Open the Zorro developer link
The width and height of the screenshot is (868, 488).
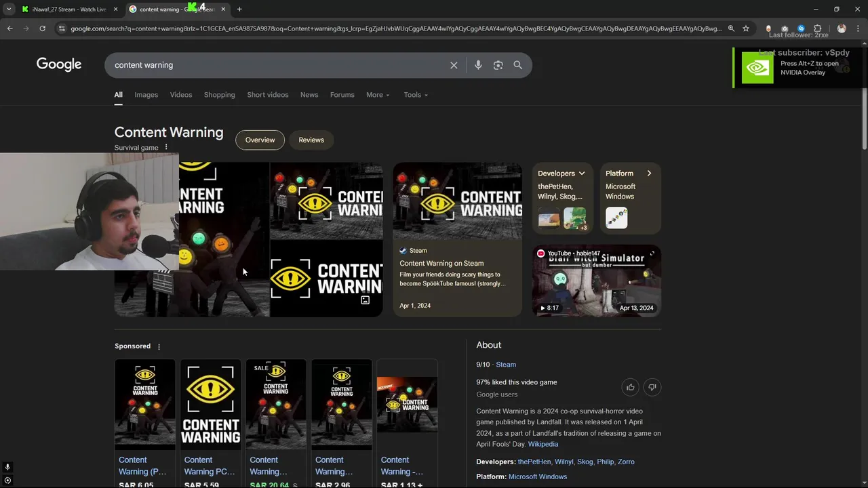click(626, 462)
